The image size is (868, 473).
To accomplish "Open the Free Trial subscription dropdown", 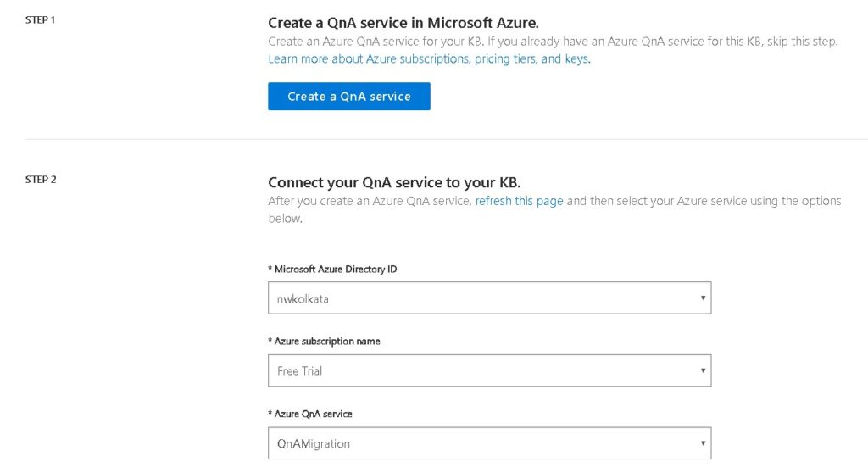I will click(489, 370).
